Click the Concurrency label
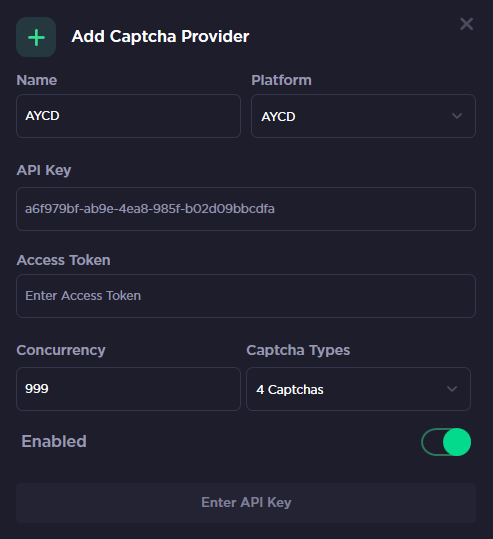This screenshot has height=539, width=493. (x=61, y=351)
